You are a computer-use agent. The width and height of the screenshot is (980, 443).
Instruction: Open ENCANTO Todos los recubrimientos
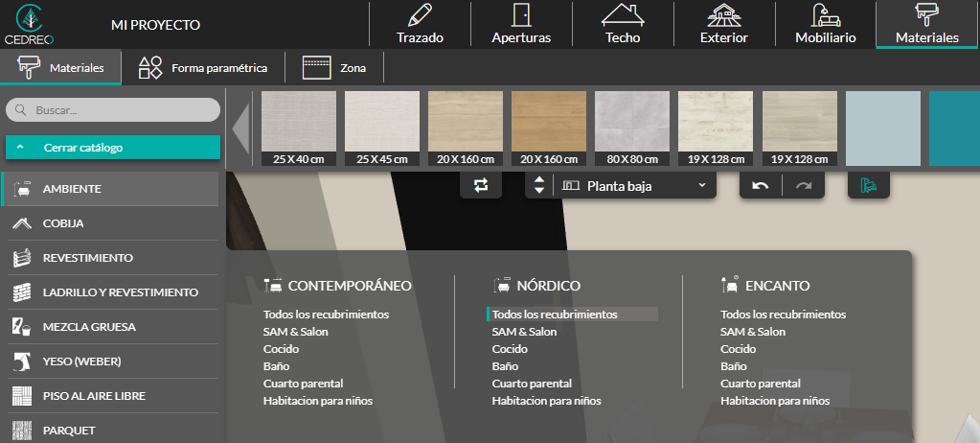pyautogui.click(x=783, y=315)
